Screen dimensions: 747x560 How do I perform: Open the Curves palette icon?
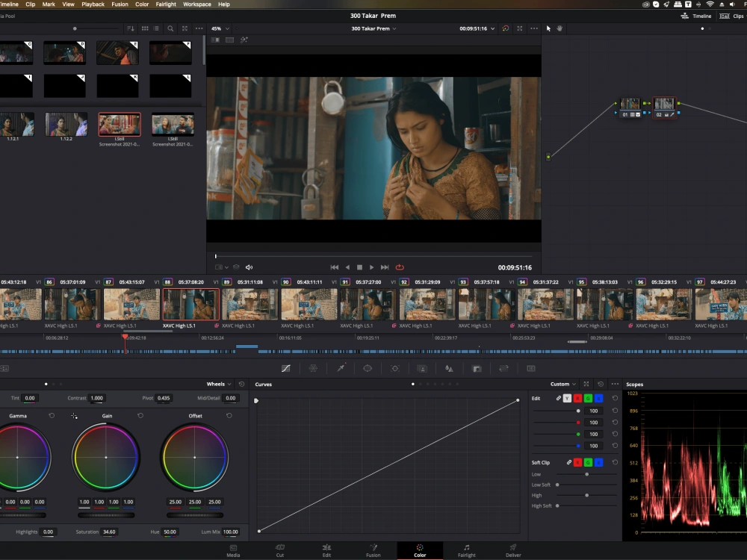pyautogui.click(x=286, y=369)
